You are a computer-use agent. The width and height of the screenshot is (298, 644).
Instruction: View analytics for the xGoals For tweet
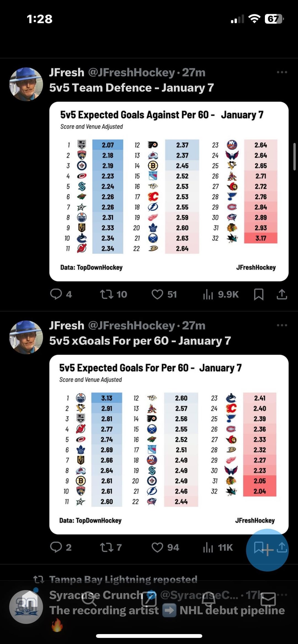(208, 547)
